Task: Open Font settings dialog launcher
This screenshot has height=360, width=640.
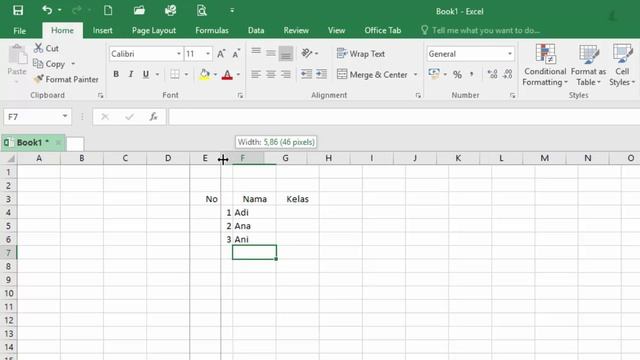Action: [x=240, y=96]
